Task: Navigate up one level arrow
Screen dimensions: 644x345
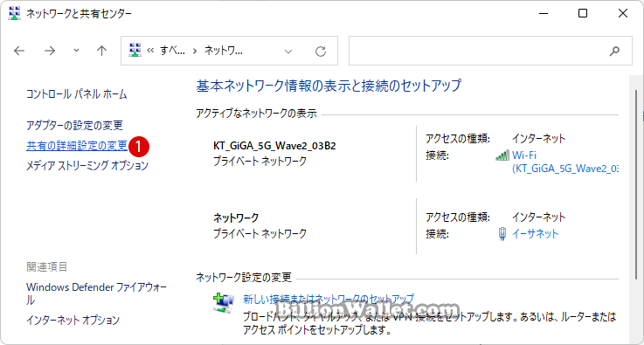Action: tap(101, 51)
